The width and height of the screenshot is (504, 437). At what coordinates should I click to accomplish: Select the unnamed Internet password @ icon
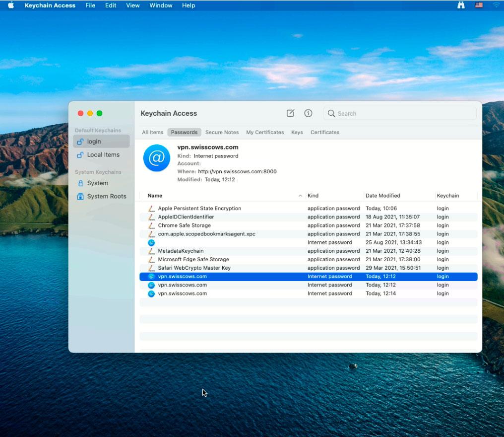click(x=151, y=243)
